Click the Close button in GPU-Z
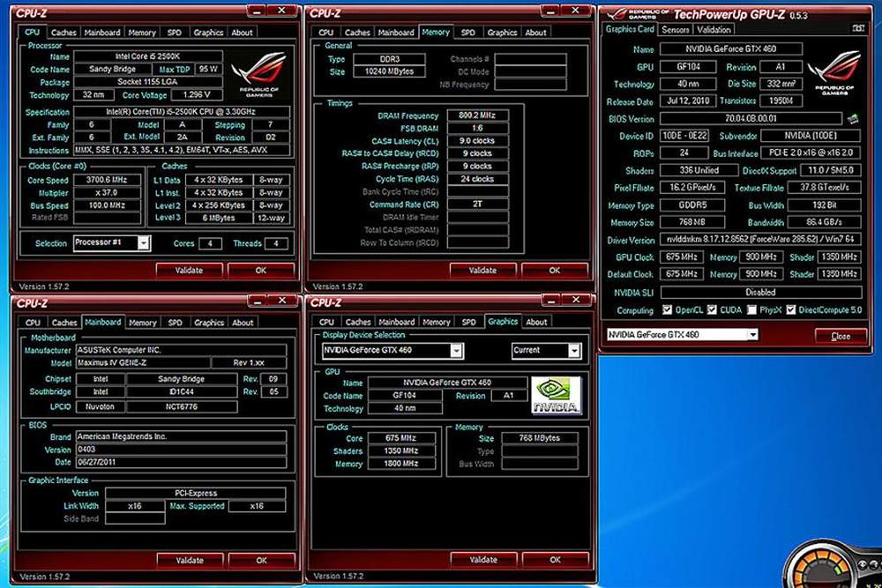Screen dimensions: 882x588 point(841,336)
